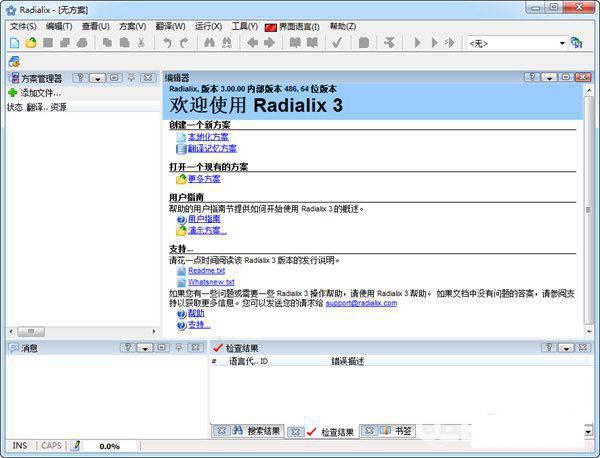600x458 pixels.
Task: Open 检查结果 panel header dropdown arrow
Action: (566, 348)
